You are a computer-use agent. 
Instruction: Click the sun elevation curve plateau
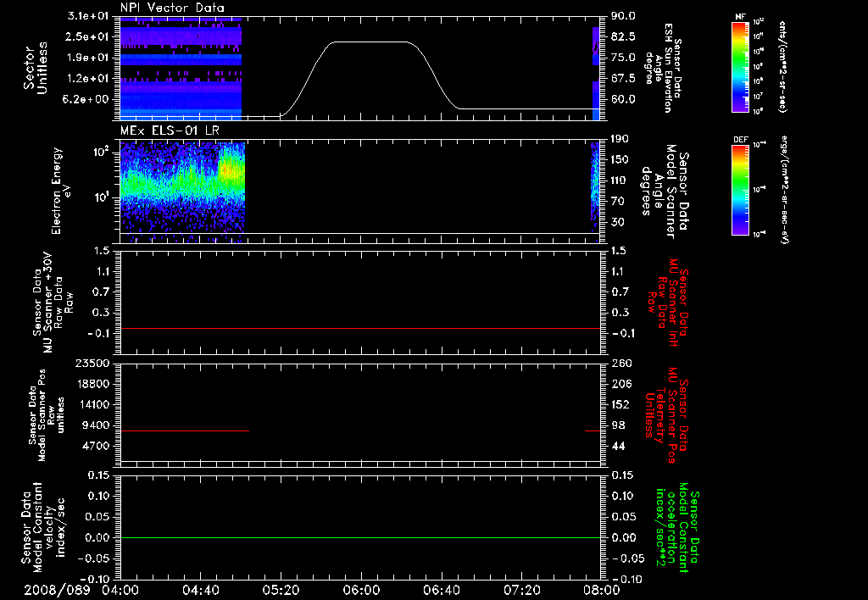370,42
